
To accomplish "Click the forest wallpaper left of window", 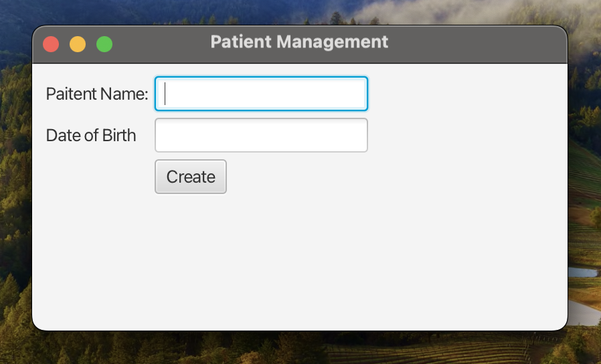I will point(15,201).
